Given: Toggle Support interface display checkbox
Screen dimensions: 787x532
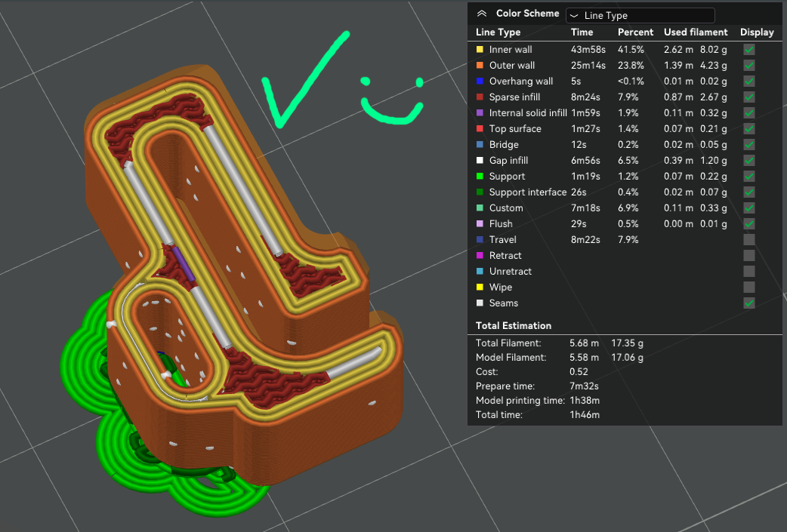Looking at the screenshot, I should click(748, 192).
